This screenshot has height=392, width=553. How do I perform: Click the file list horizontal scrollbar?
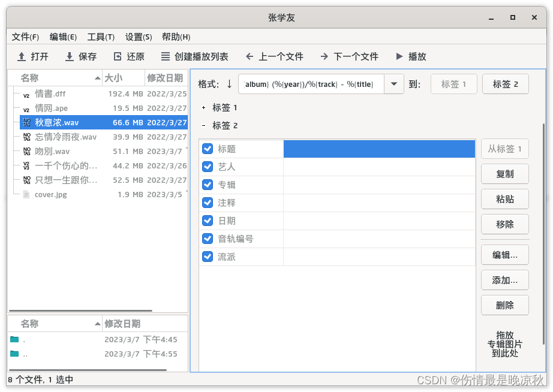tap(81, 310)
